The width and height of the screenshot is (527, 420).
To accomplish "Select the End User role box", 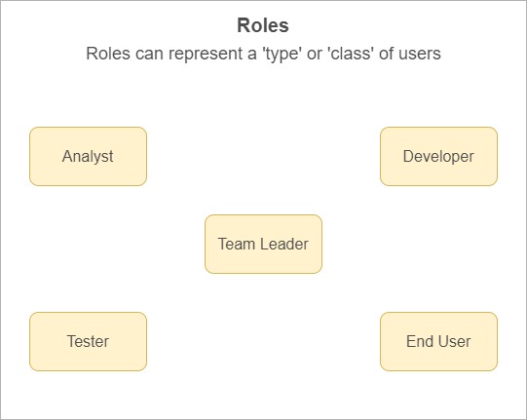I will [x=438, y=342].
